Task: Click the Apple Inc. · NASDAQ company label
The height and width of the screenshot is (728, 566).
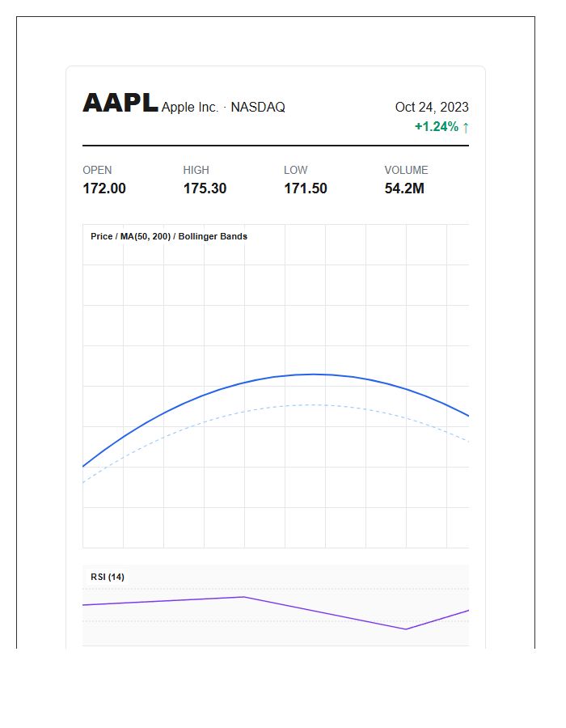Action: click(x=223, y=108)
